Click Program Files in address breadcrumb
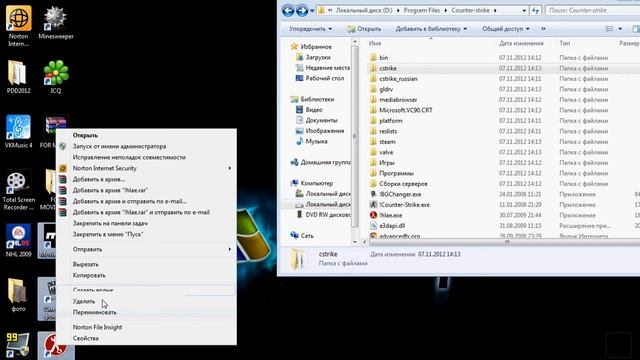 (x=422, y=11)
